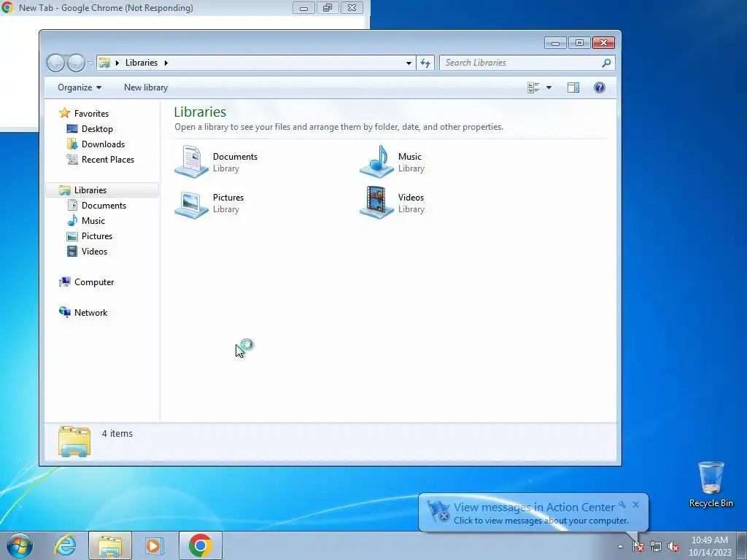Toggle the preview pane
This screenshot has width=747, height=560.
click(573, 87)
